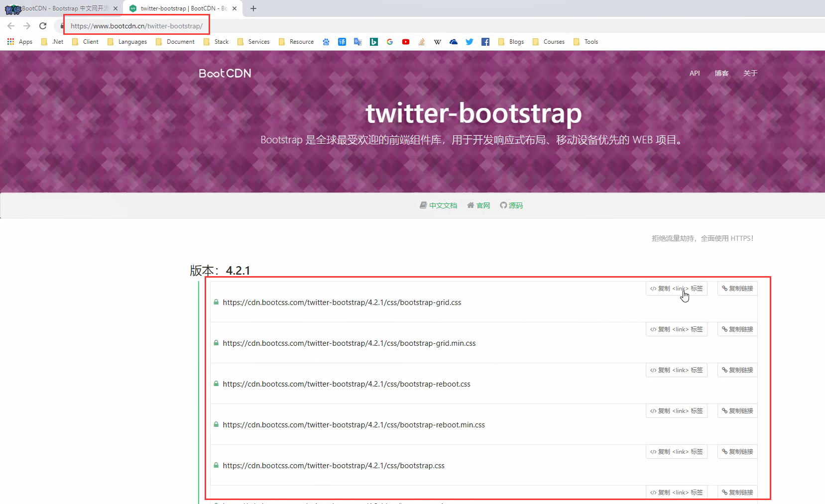Click 复制链接 for bootstrap.css

coord(737,452)
